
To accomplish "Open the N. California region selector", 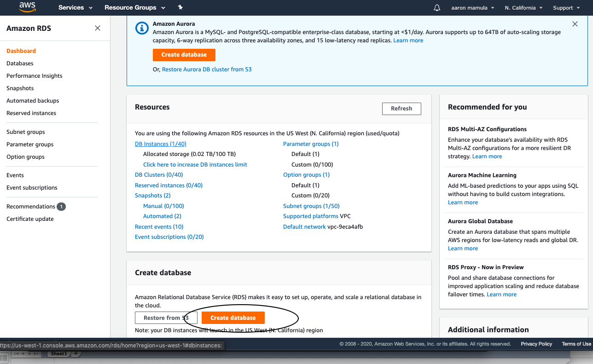I will 523,8.
